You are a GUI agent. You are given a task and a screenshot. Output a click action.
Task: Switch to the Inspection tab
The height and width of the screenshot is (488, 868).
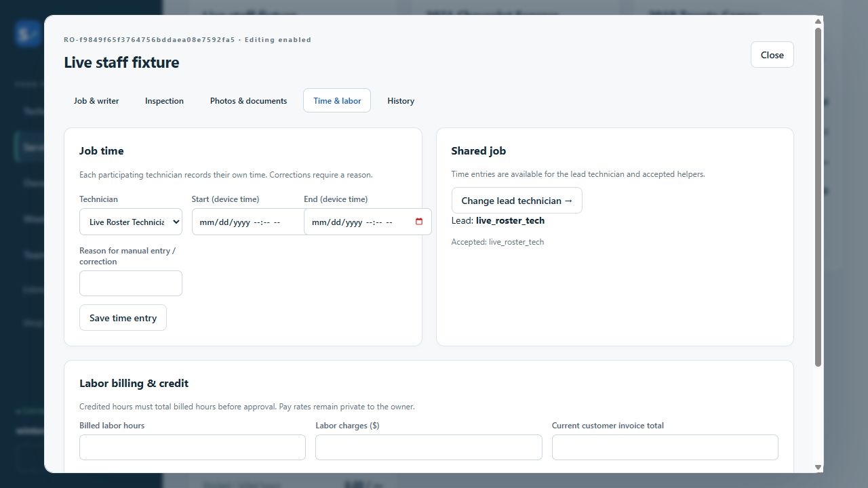click(164, 100)
